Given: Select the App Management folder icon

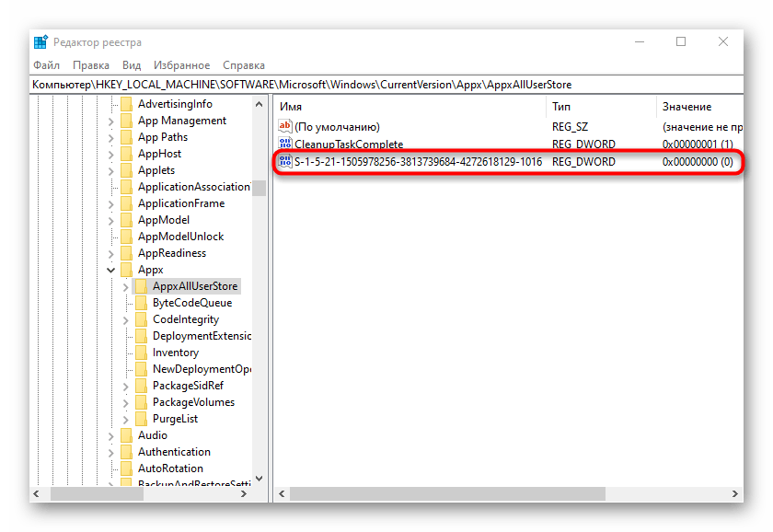Looking at the screenshot, I should 127,121.
